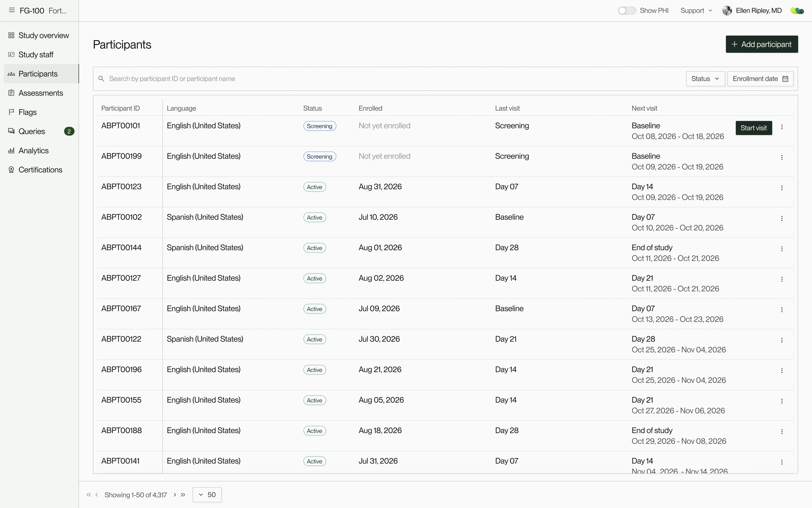This screenshot has height=508, width=812.
Task: Go to next page of participants
Action: pyautogui.click(x=175, y=494)
